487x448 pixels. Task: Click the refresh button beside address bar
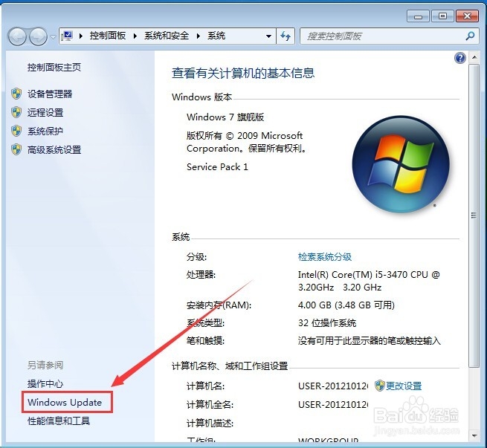click(x=286, y=36)
